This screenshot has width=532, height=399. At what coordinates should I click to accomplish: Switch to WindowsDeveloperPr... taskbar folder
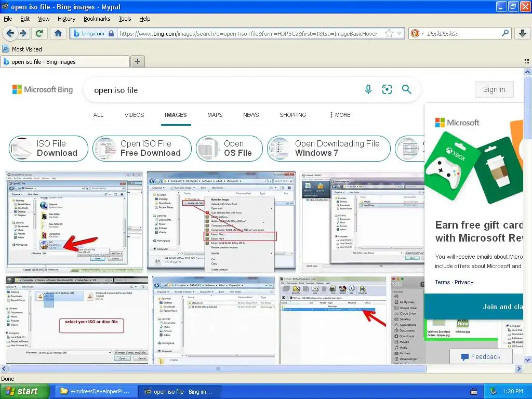[96, 391]
